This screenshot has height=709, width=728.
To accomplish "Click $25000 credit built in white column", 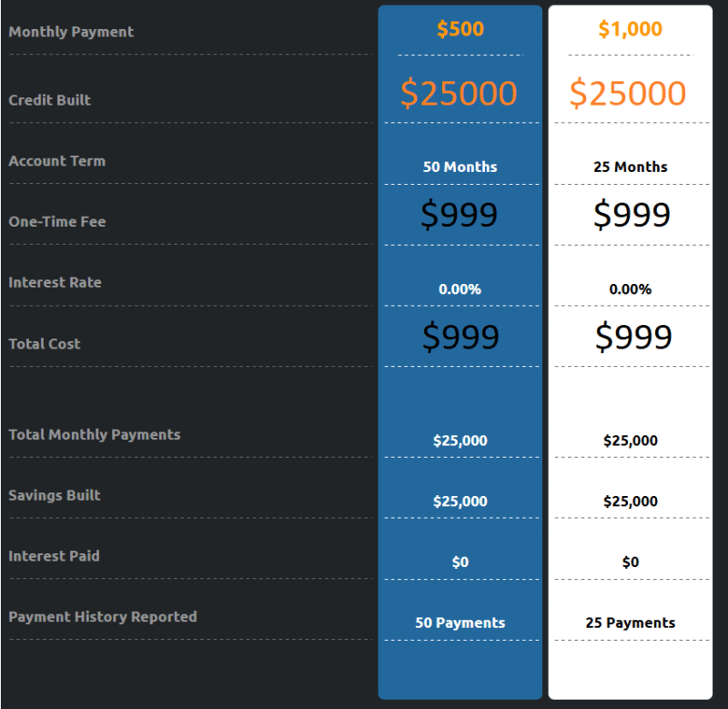I will click(628, 93).
